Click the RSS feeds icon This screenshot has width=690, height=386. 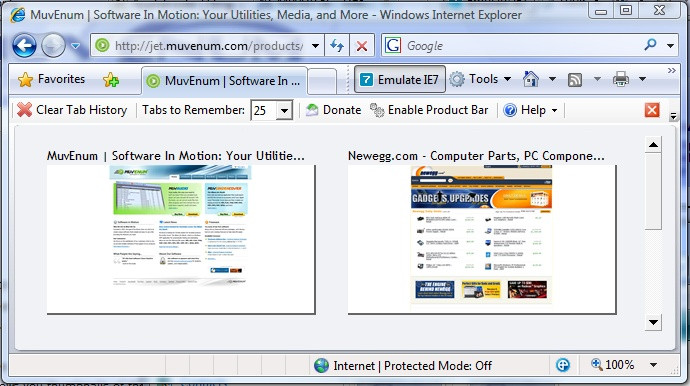575,80
